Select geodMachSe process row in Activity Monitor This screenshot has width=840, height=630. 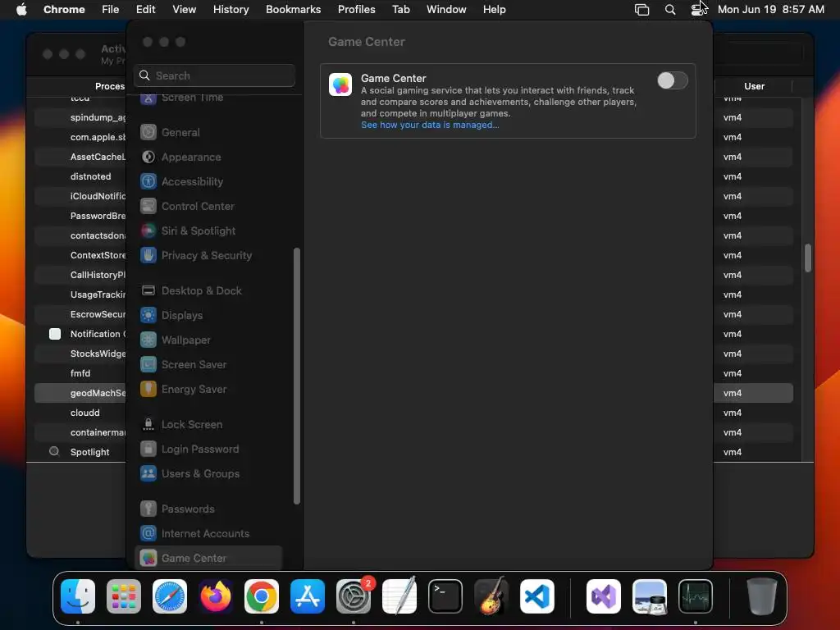(80, 393)
